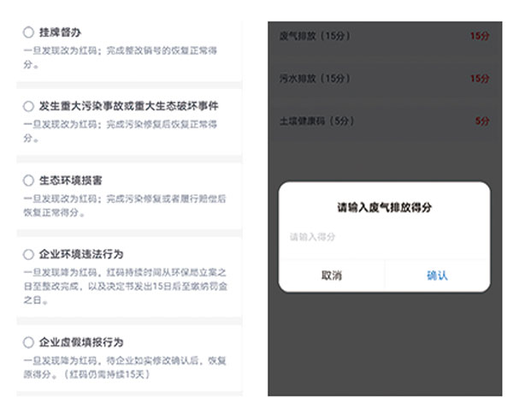Tap the red 5分 score for 土壤健康码
The height and width of the screenshot is (420, 513).
coord(481,121)
